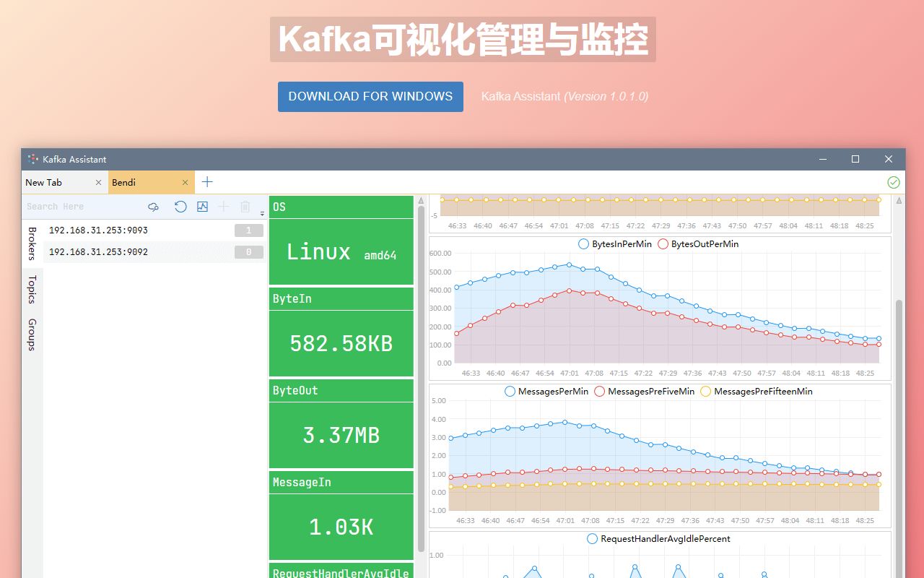Viewport: 924px width, 578px height.
Task: Close the New Tab tab
Action: click(x=99, y=183)
